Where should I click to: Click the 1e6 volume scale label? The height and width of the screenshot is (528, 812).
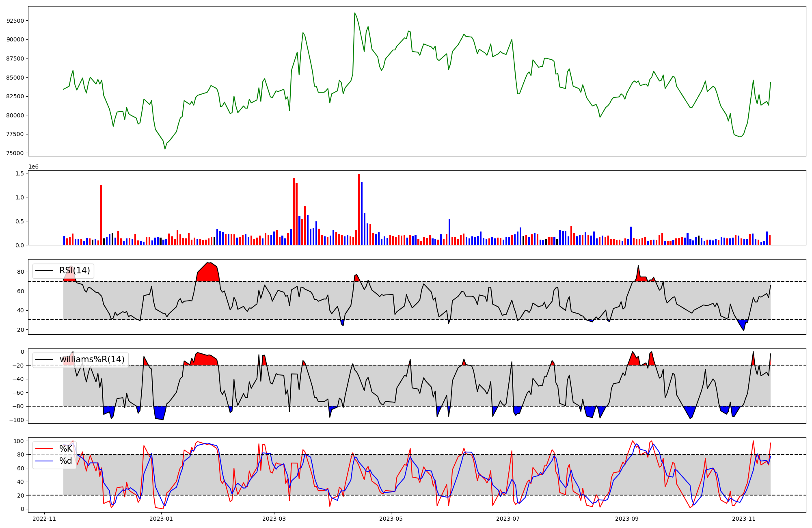pyautogui.click(x=33, y=167)
